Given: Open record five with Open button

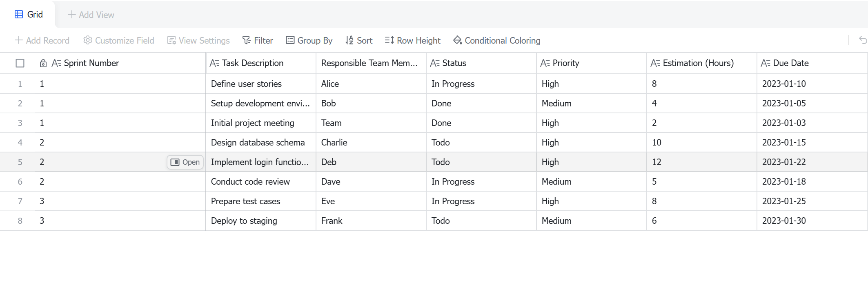Looking at the screenshot, I should (185, 162).
